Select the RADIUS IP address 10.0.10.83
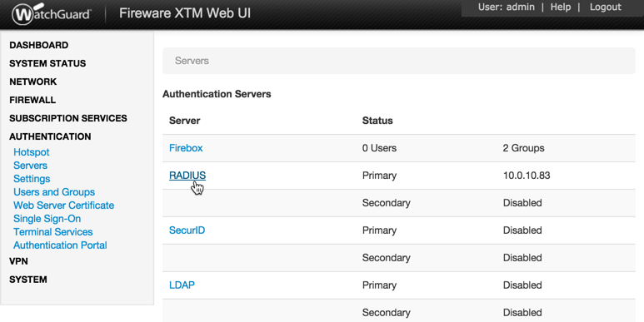Screen dimensions: 644x322 [527, 176]
